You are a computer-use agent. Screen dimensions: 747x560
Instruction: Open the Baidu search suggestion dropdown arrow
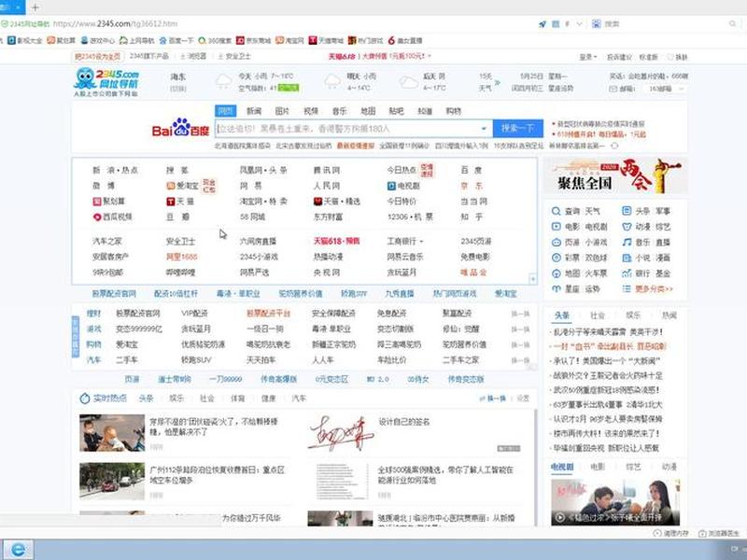(484, 129)
